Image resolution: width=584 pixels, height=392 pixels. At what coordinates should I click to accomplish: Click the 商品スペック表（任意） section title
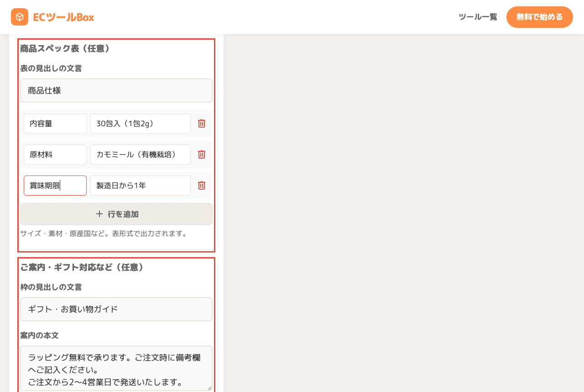65,48
